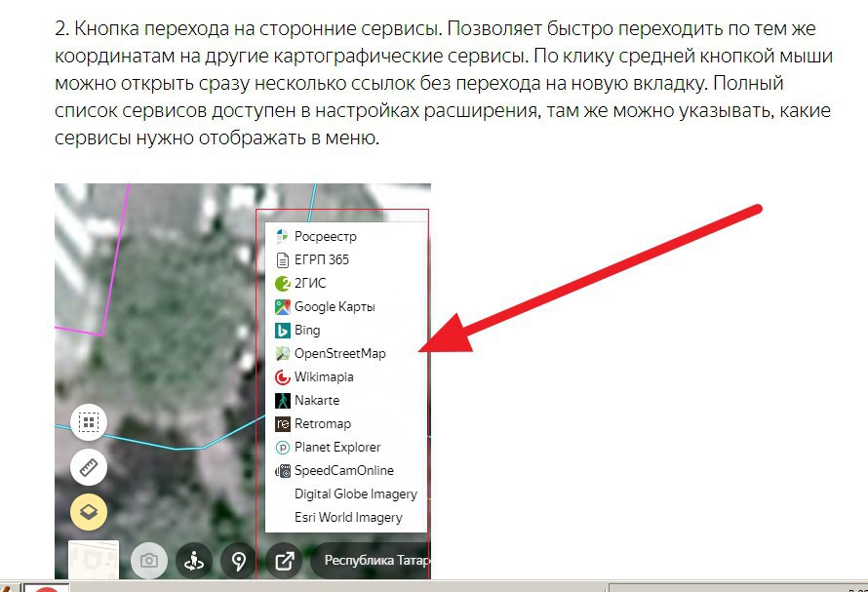Select Wikimapia menu entry
Screen dimensions: 868x592
click(346, 377)
